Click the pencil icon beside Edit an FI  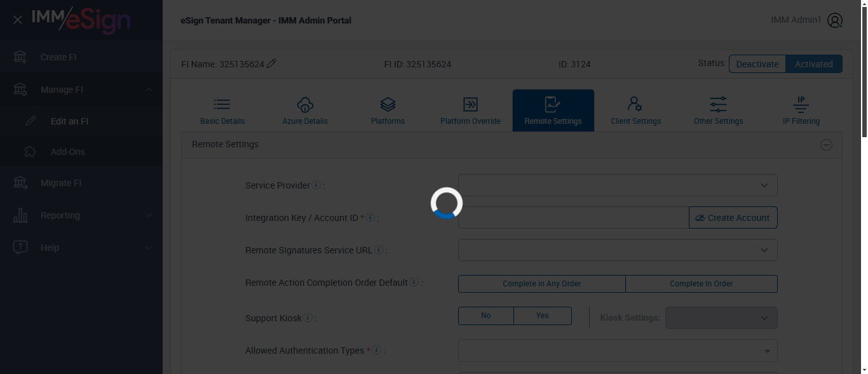(x=31, y=121)
